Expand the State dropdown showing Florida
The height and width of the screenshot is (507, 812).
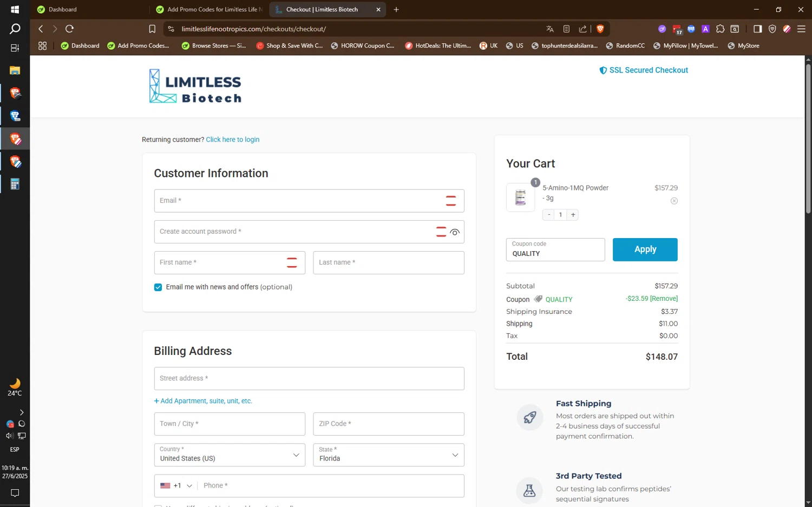coord(389,455)
